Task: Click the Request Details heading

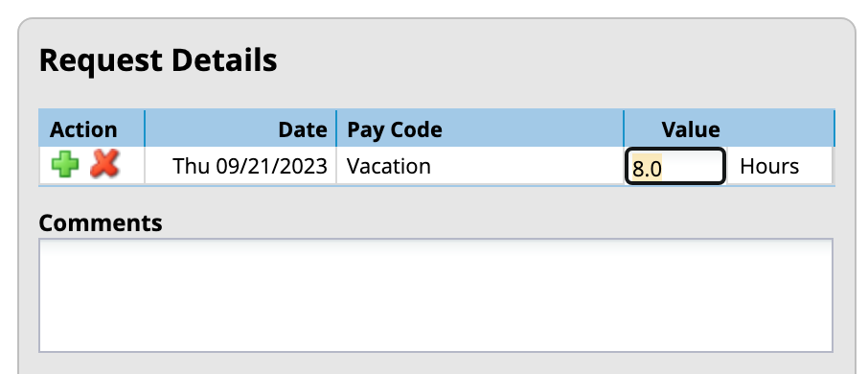Action: point(158,59)
